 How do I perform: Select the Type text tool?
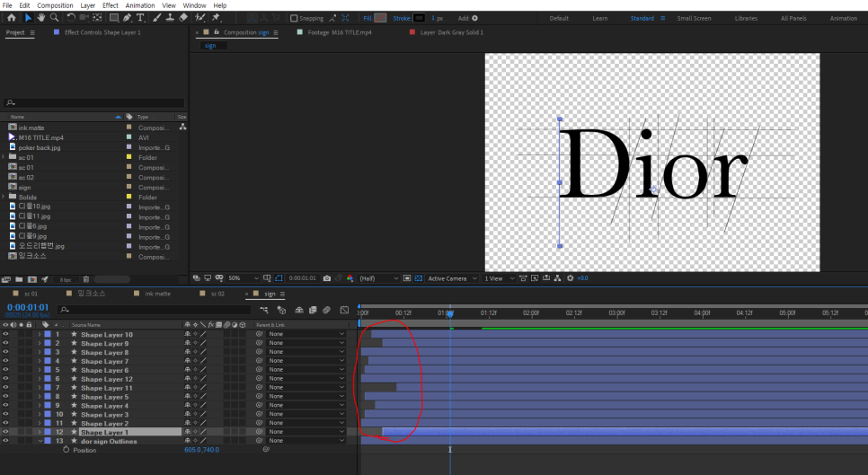(140, 18)
